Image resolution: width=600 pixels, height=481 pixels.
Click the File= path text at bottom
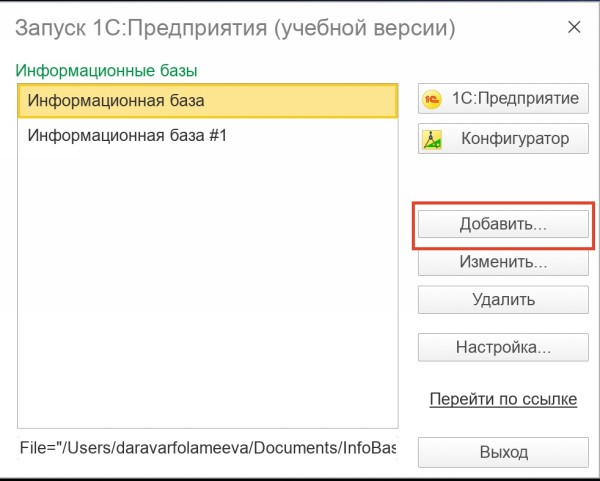pos(207,447)
